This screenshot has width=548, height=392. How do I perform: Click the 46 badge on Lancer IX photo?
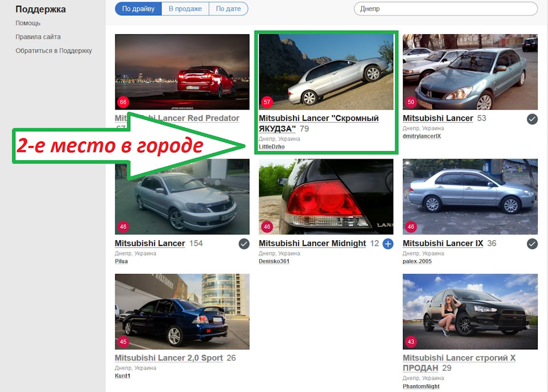(x=411, y=227)
